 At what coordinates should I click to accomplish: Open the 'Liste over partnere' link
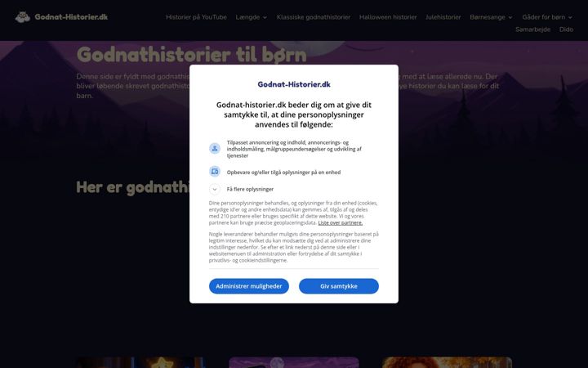[340, 222]
